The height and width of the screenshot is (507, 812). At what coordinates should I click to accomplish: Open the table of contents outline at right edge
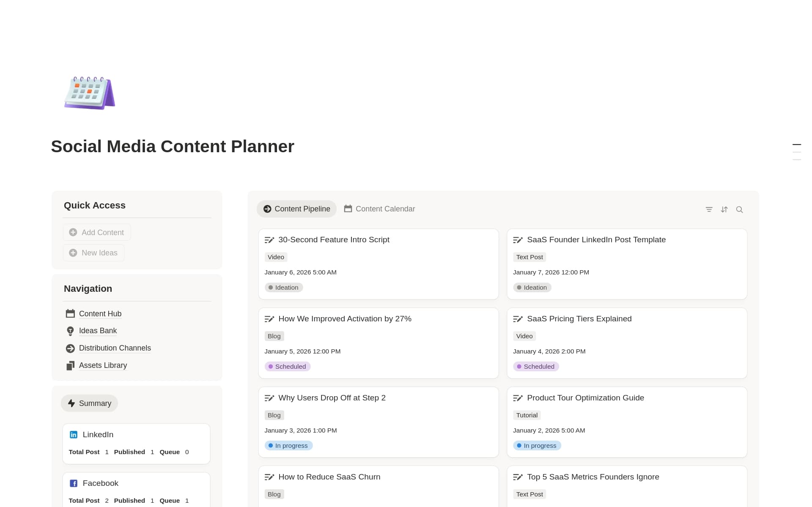click(797, 152)
